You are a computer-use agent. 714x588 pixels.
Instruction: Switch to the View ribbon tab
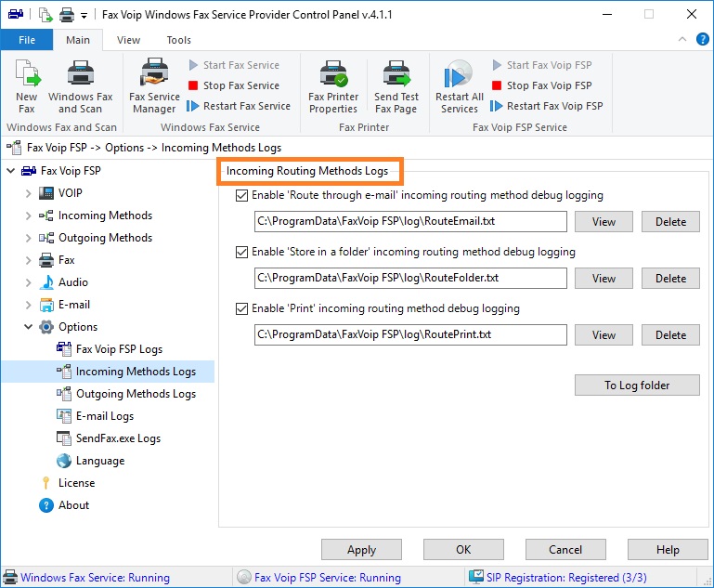(x=128, y=40)
